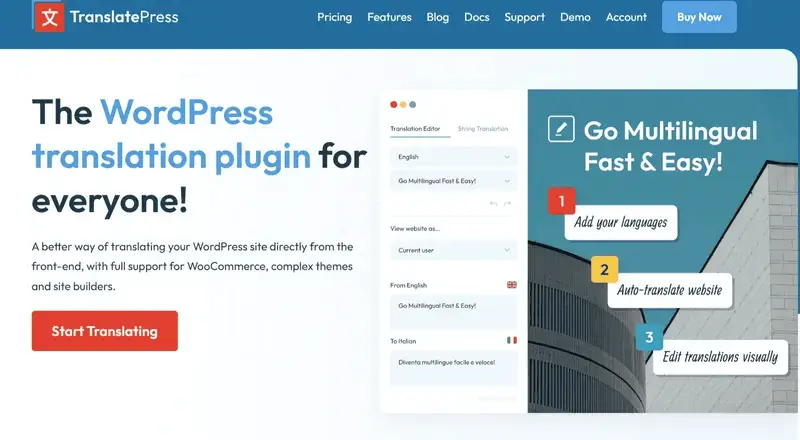Viewport: 800px width, 440px height.
Task: Click the To Italian label
Action: coord(403,341)
